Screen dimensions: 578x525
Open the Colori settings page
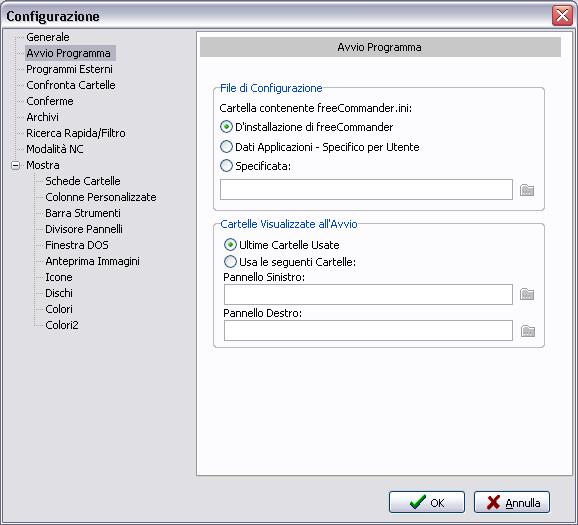pos(59,309)
